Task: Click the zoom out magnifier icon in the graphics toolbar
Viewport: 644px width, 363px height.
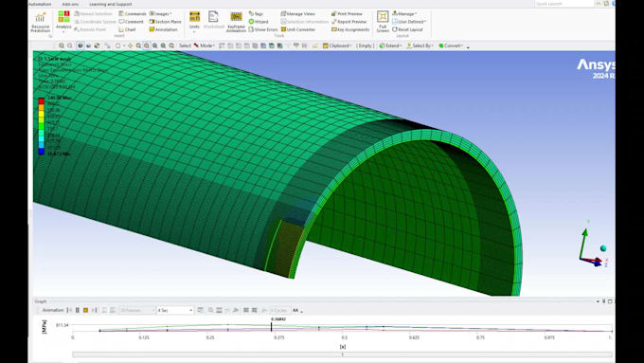Action: coord(70,45)
